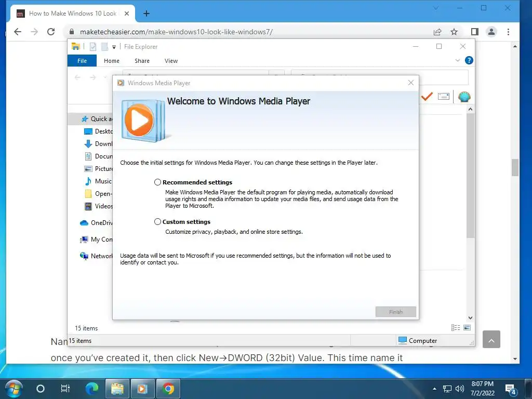
Task: Open the Desktop folder in sidebar
Action: 98,131
